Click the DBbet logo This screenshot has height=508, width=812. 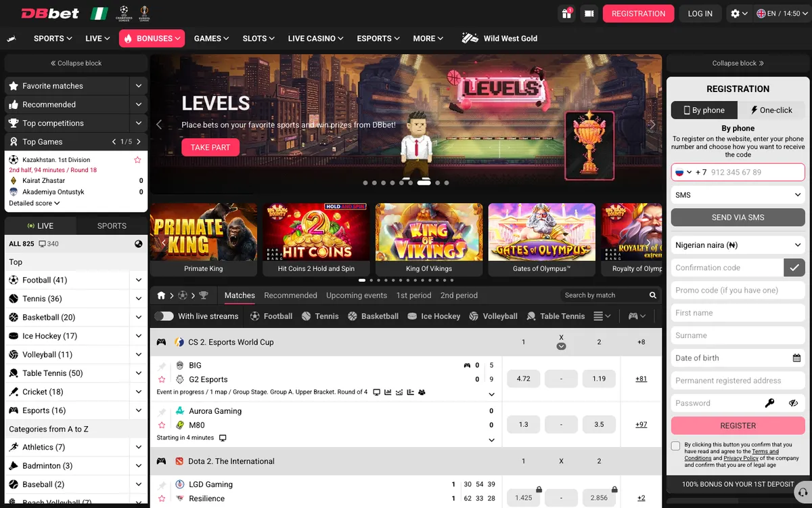[50, 13]
